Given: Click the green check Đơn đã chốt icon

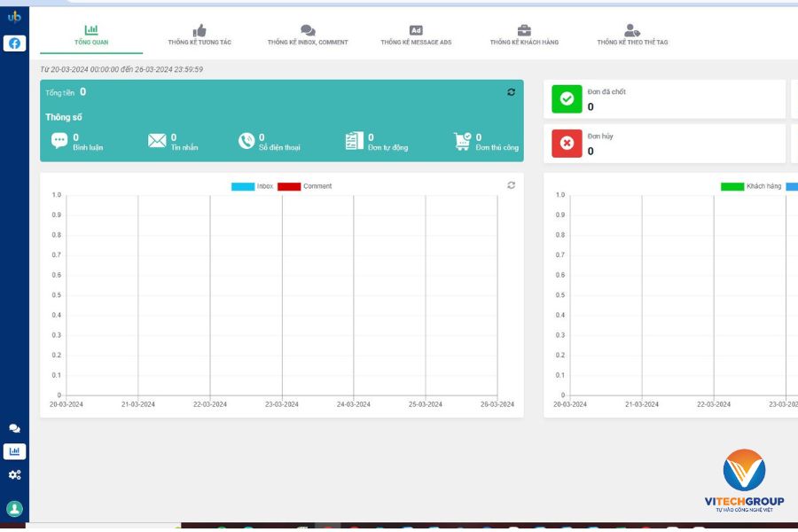Looking at the screenshot, I should tap(567, 98).
